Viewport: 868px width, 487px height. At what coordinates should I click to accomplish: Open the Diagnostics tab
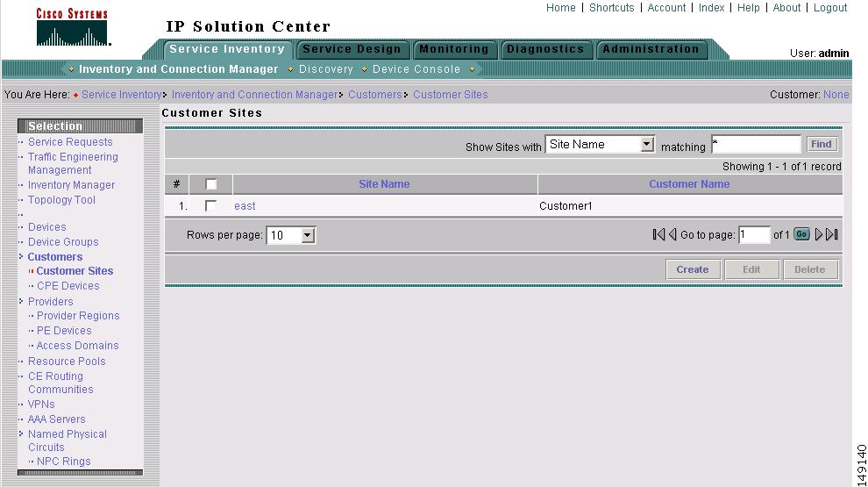pyautogui.click(x=545, y=49)
